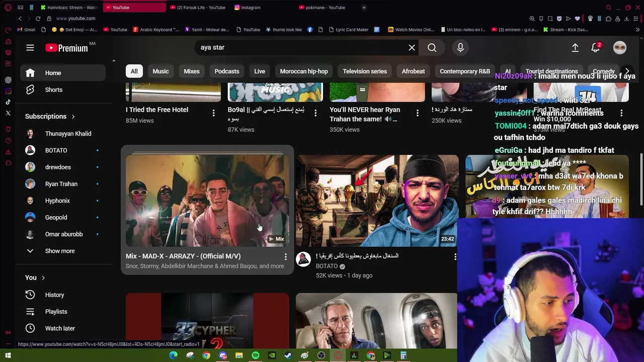Viewport: 644px width, 362px height.
Task: Open the Gmail bookmark
Action: 26,30
